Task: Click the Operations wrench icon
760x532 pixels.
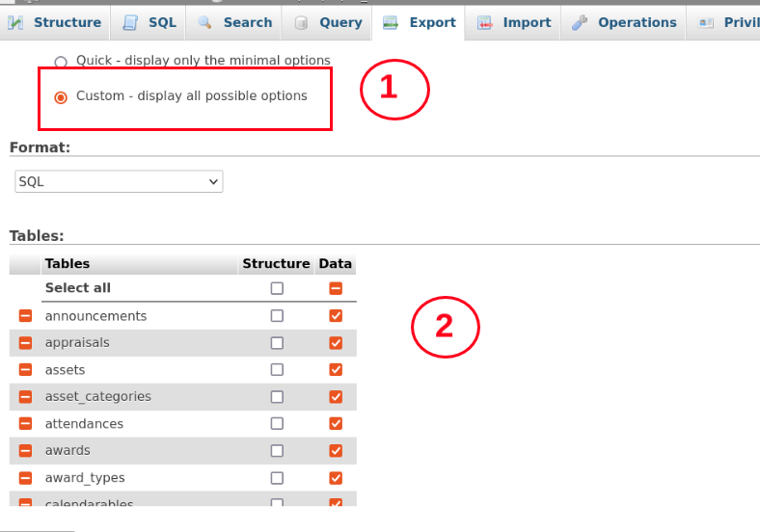Action: (x=580, y=22)
